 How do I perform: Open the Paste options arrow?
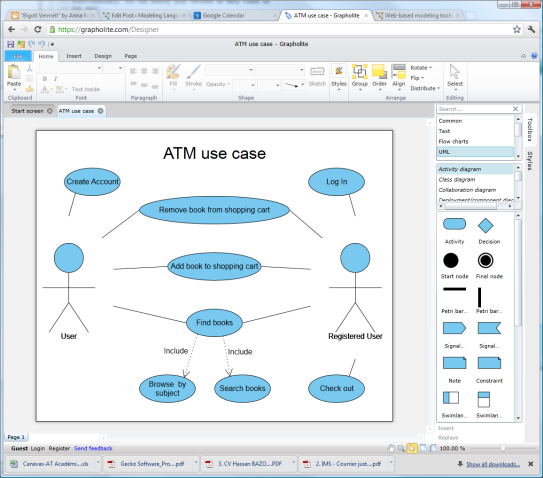coord(14,90)
